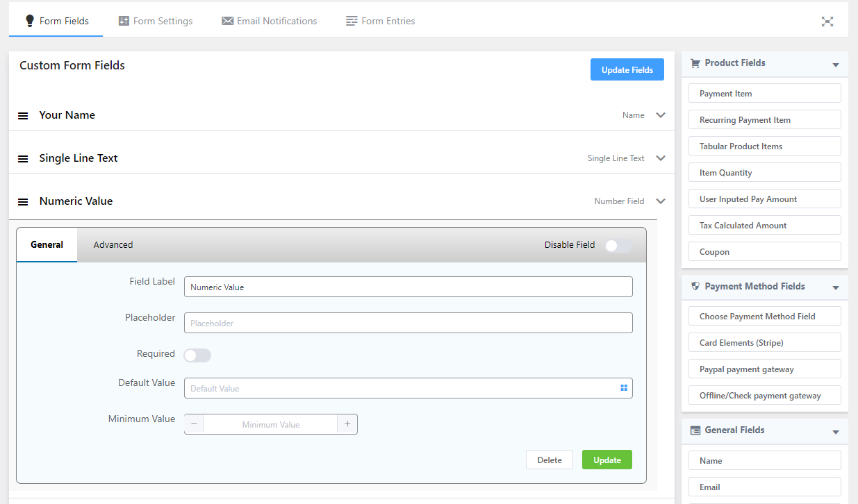This screenshot has height=504, width=858.
Task: Collapse the Product Fields panel
Action: (835, 62)
